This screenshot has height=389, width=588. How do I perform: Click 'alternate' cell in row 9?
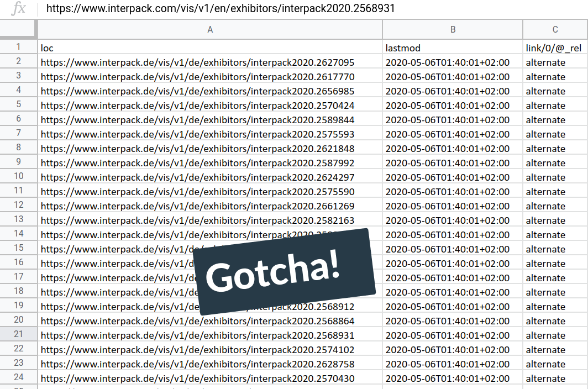555,163
